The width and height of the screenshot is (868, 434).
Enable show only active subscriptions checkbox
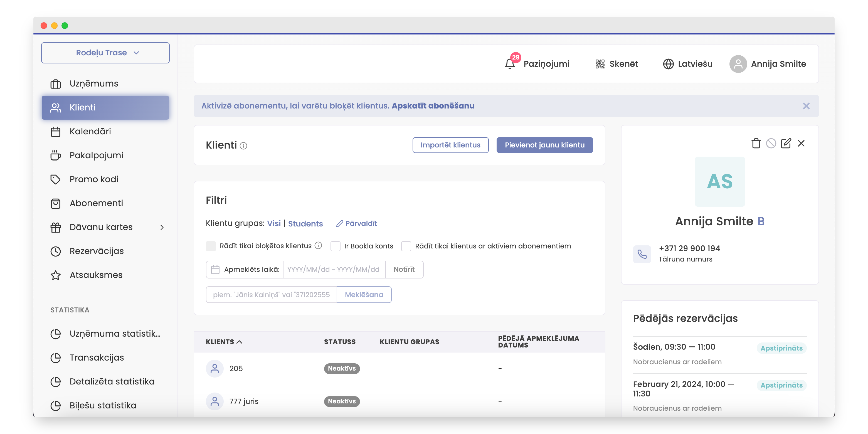[x=406, y=246]
